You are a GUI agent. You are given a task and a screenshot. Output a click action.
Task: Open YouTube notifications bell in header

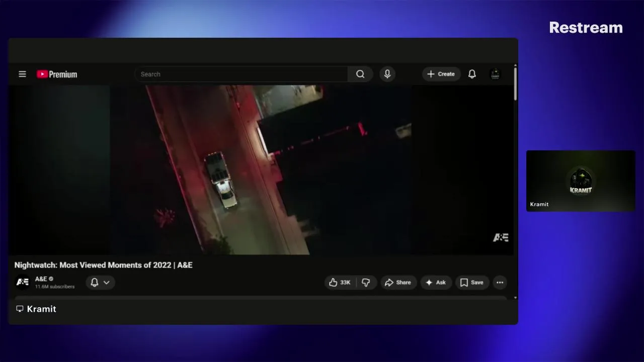[x=472, y=74]
